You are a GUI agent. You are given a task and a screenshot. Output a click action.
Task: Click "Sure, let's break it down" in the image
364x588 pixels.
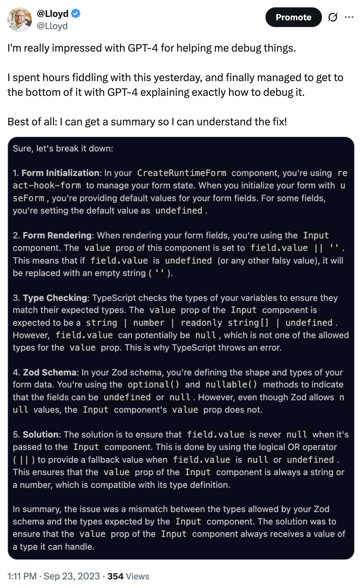[x=63, y=149]
